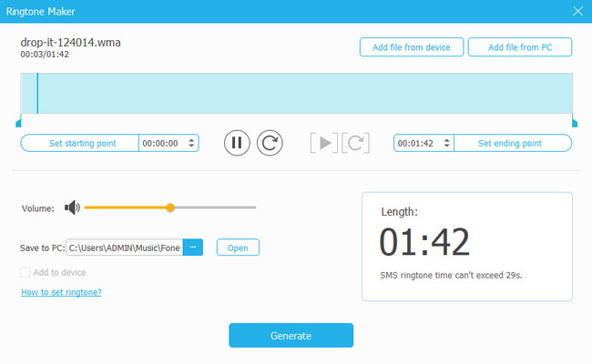Image resolution: width=592 pixels, height=364 pixels.
Task: Click Add file from PC
Action: point(520,47)
